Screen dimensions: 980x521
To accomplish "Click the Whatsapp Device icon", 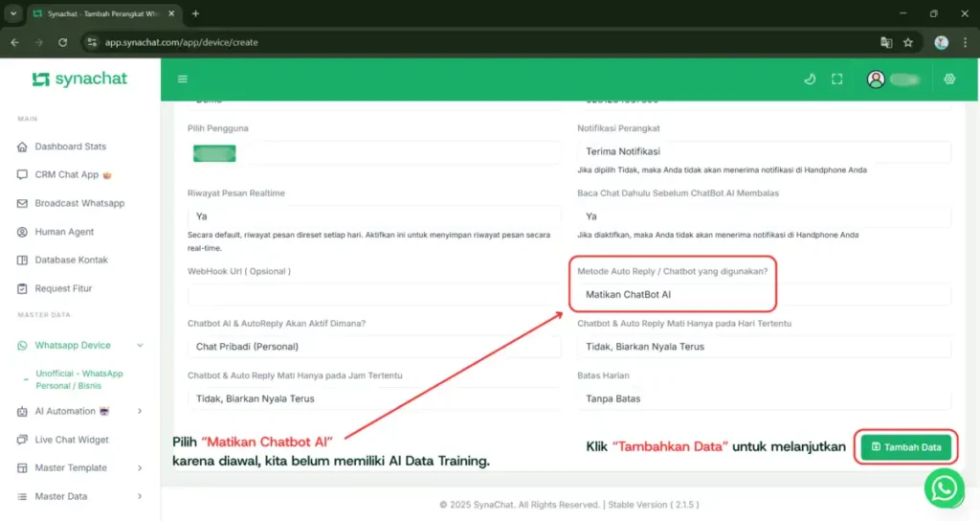I will click(23, 345).
